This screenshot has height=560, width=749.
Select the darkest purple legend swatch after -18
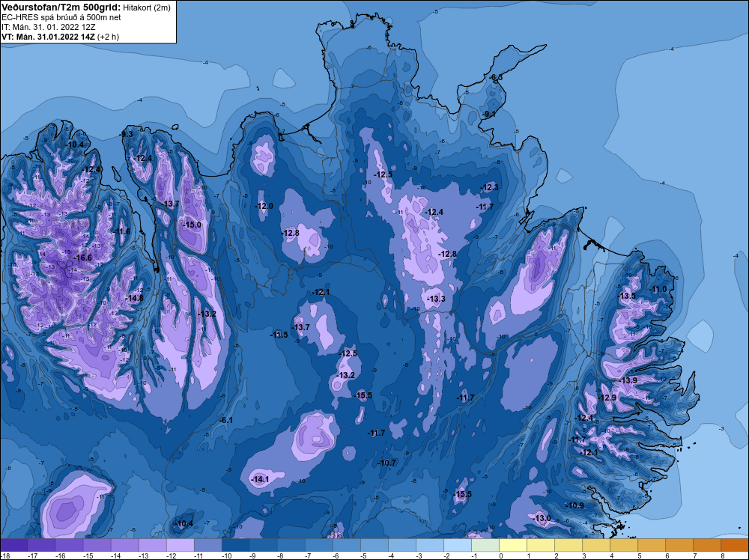pos(13,545)
